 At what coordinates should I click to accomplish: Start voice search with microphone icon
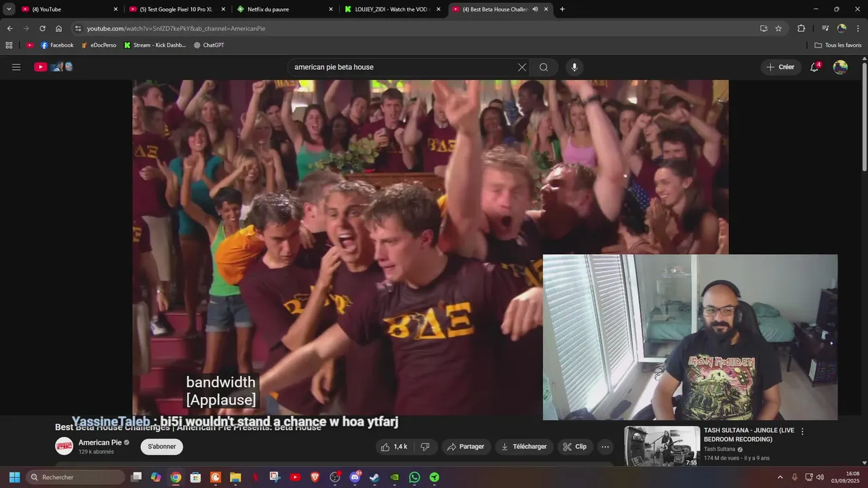tap(574, 67)
